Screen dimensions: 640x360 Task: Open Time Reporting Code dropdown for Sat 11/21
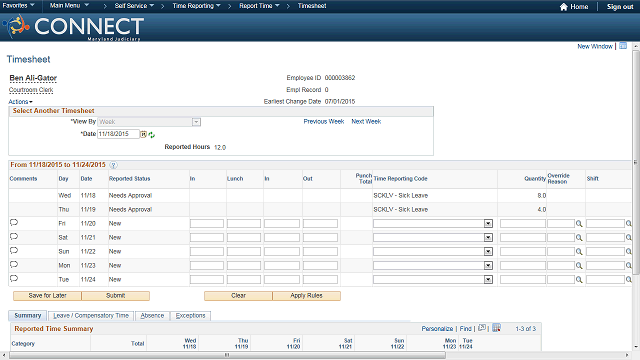point(488,238)
